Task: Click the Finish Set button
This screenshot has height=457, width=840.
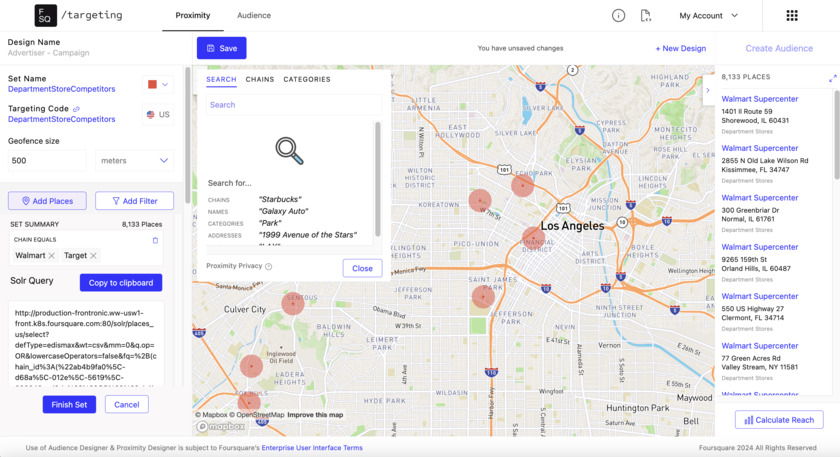Action: (x=69, y=404)
